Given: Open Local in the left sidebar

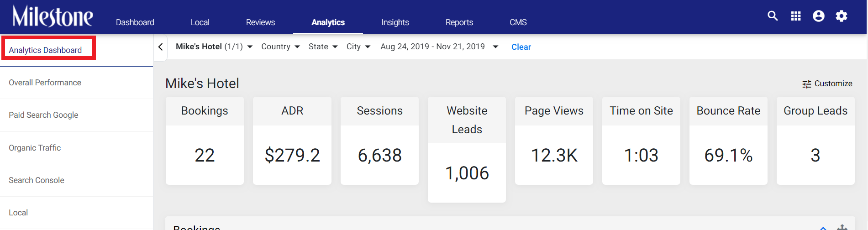Looking at the screenshot, I should click(18, 213).
